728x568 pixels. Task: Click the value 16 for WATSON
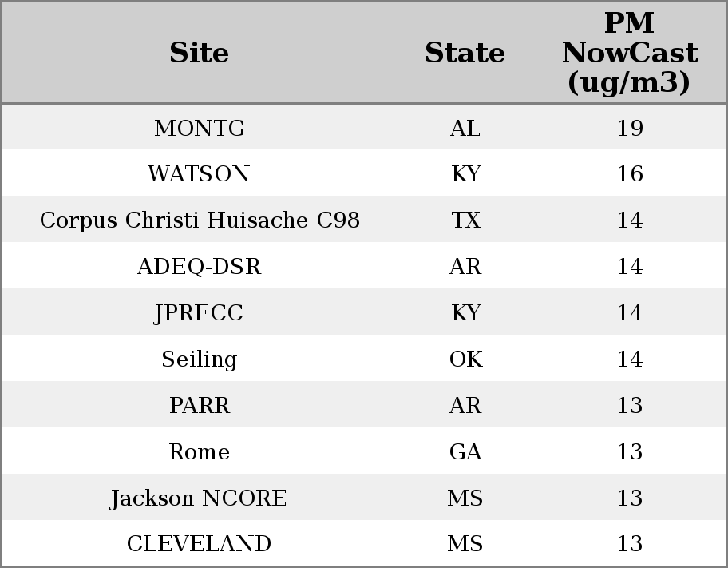point(630,174)
